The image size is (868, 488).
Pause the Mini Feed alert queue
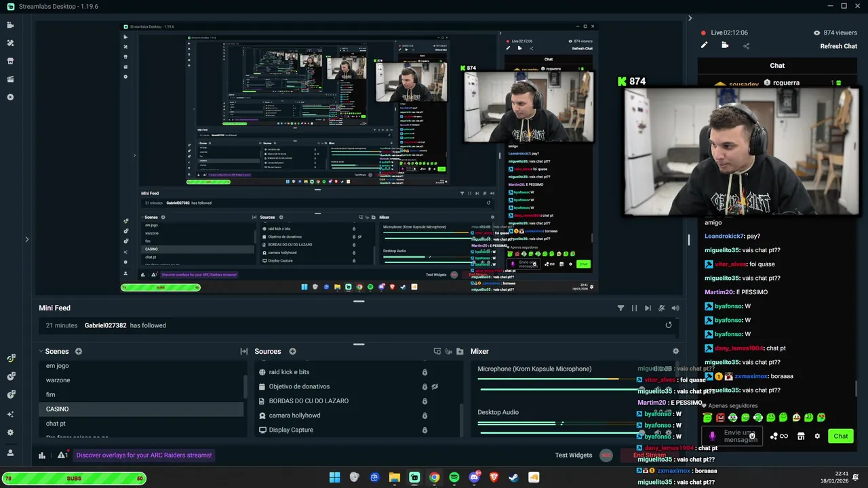pyautogui.click(x=635, y=308)
